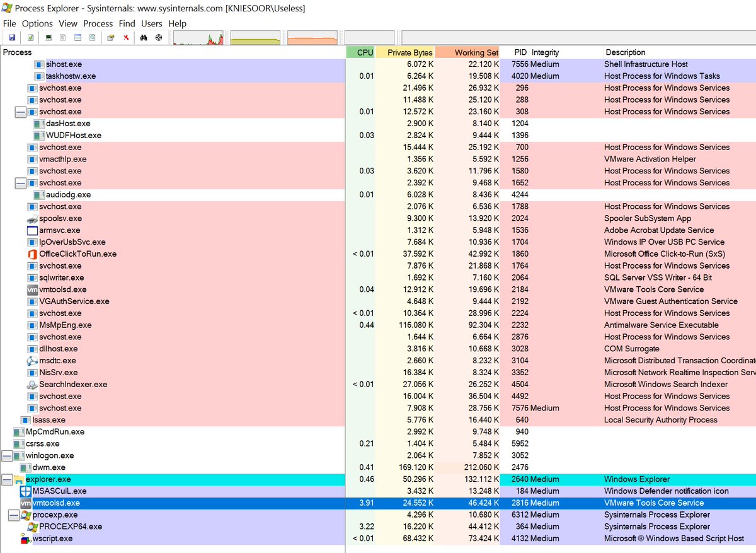The height and width of the screenshot is (553, 756).
Task: Select the NisSrv.exe process row
Action: point(378,373)
